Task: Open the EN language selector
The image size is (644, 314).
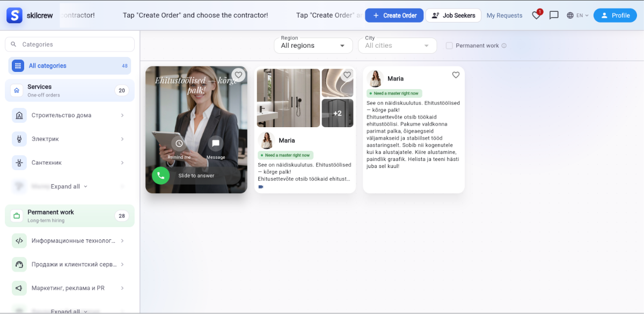Action: (x=578, y=16)
